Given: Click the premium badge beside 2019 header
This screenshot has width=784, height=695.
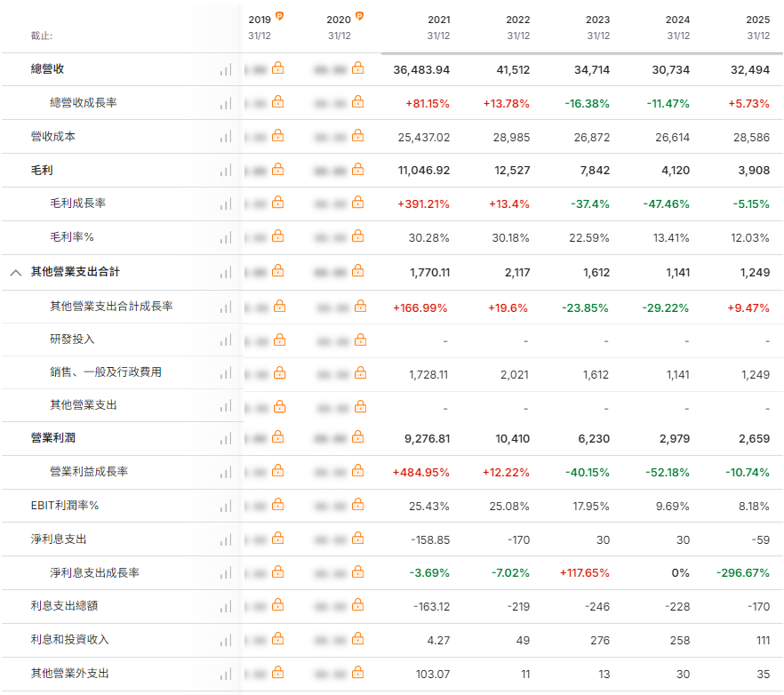Looking at the screenshot, I should tap(279, 16).
